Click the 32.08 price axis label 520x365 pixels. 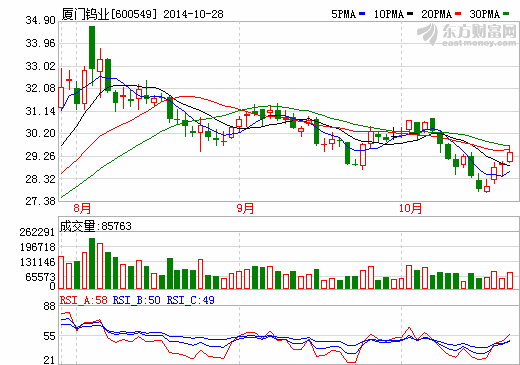[40, 88]
